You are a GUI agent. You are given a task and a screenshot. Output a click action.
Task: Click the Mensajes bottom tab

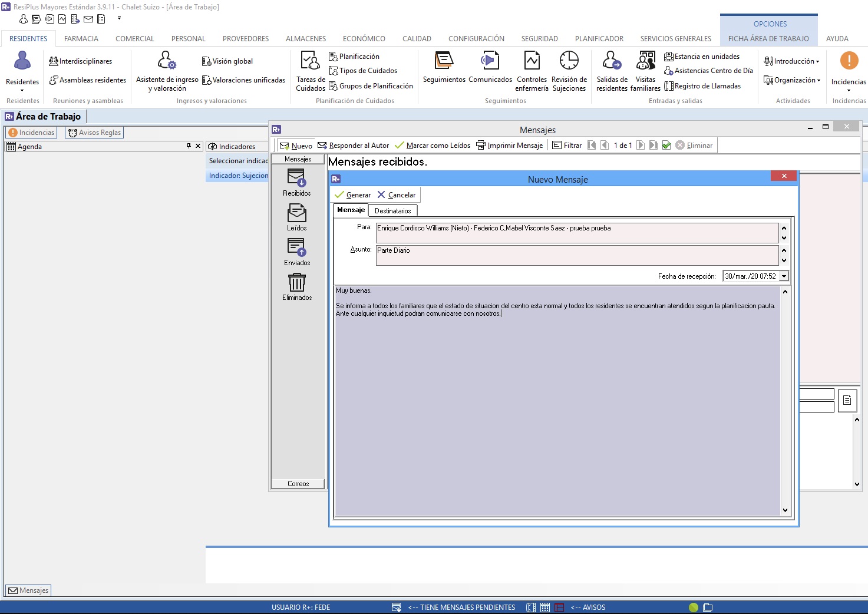[28, 590]
